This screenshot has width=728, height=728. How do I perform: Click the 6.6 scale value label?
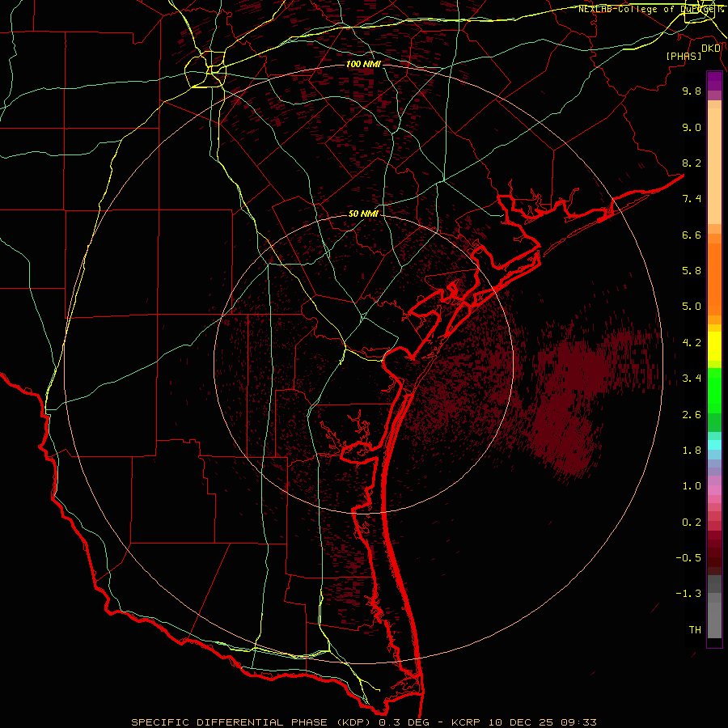click(692, 235)
